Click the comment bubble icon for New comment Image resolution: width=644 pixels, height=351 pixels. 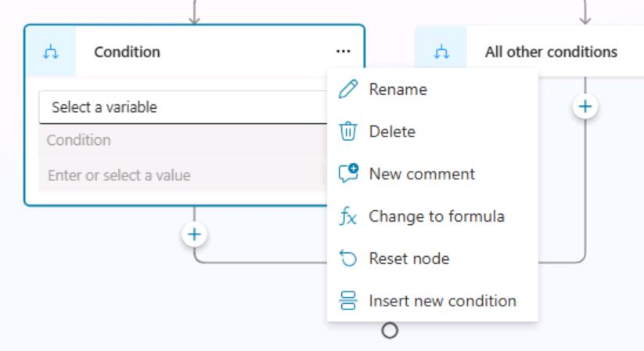click(348, 173)
